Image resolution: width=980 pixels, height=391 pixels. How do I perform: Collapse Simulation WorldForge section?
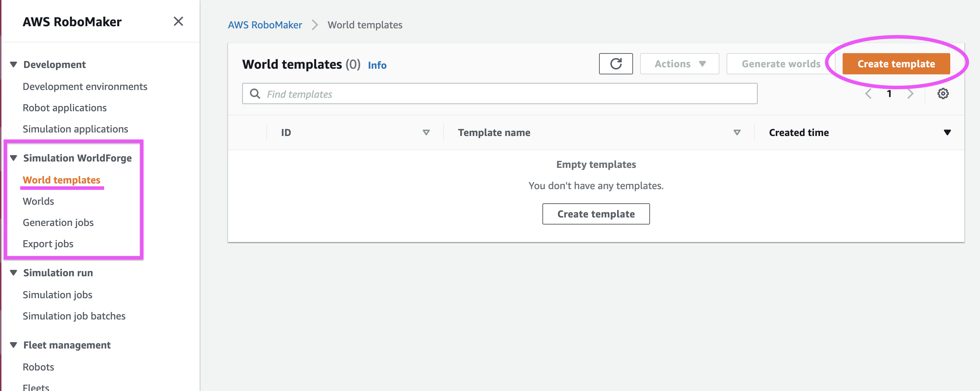[14, 158]
